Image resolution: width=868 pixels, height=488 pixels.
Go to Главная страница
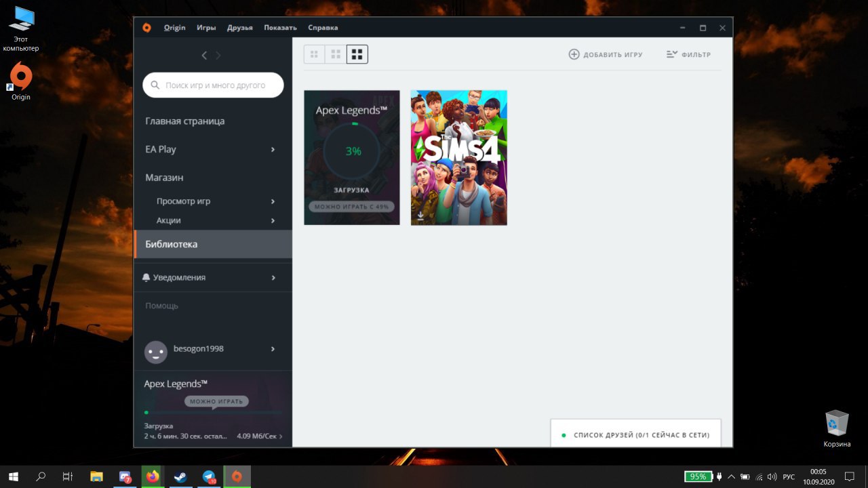[184, 121]
